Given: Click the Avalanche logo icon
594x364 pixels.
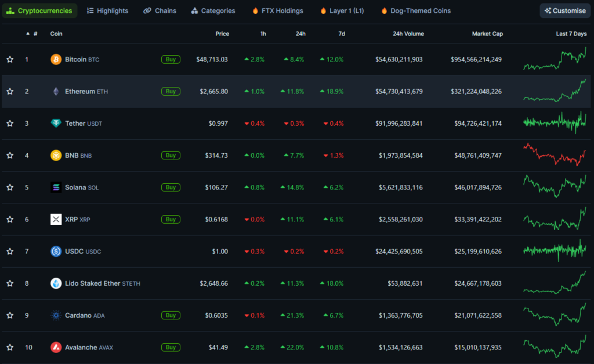Looking at the screenshot, I should [56, 347].
